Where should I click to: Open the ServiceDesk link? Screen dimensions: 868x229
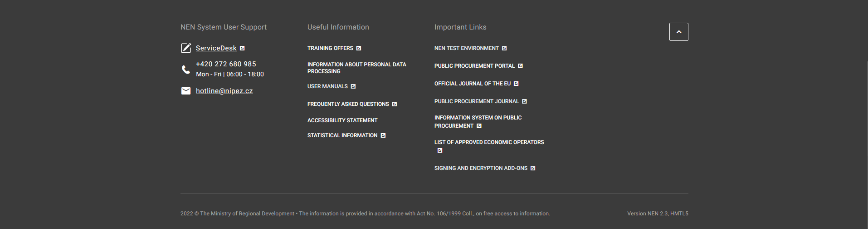216,48
